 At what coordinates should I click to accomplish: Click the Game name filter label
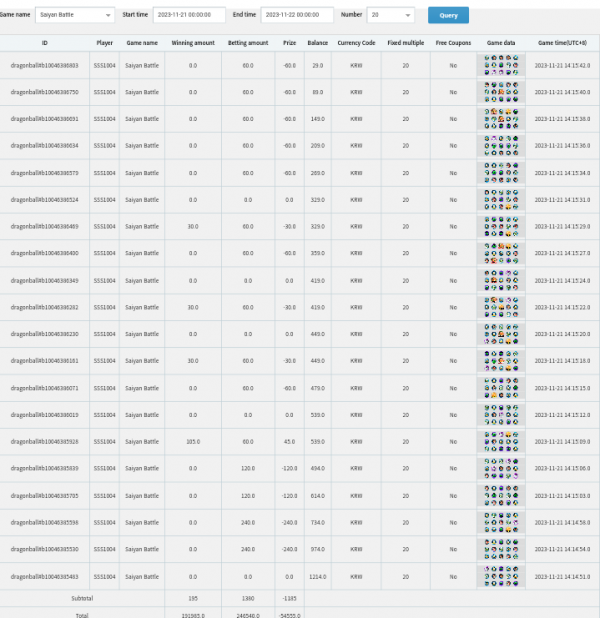(x=15, y=15)
